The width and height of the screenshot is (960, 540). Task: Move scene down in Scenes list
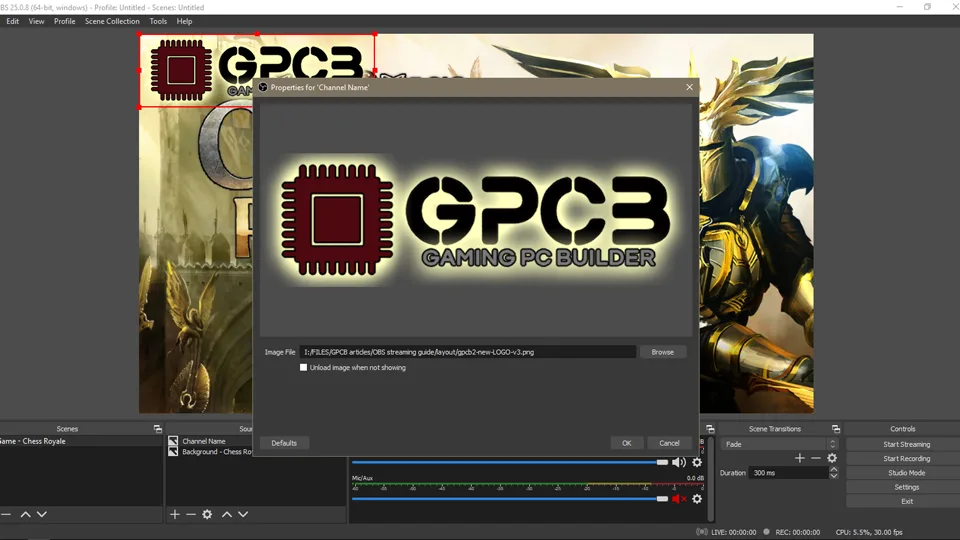42,514
